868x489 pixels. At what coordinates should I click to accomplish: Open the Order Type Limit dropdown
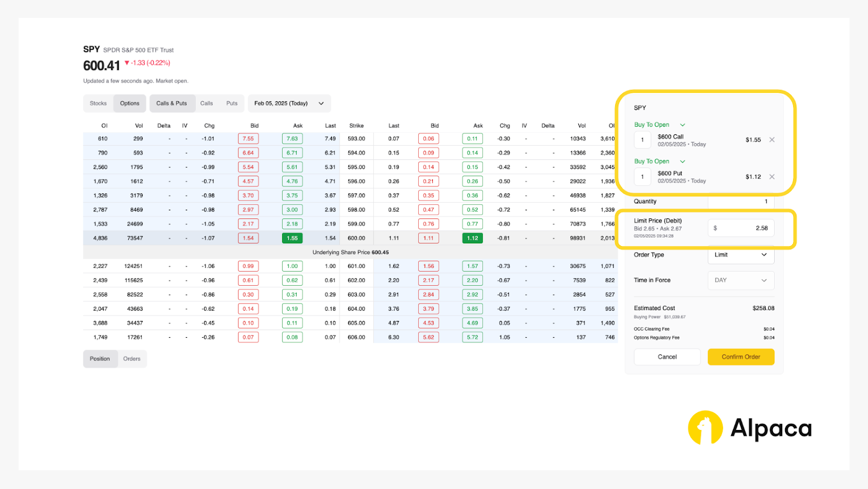741,255
